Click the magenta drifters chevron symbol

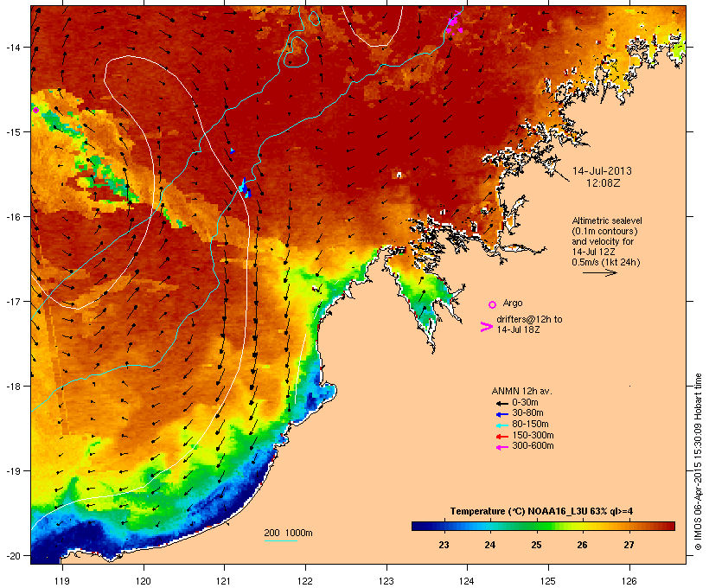tap(486, 327)
